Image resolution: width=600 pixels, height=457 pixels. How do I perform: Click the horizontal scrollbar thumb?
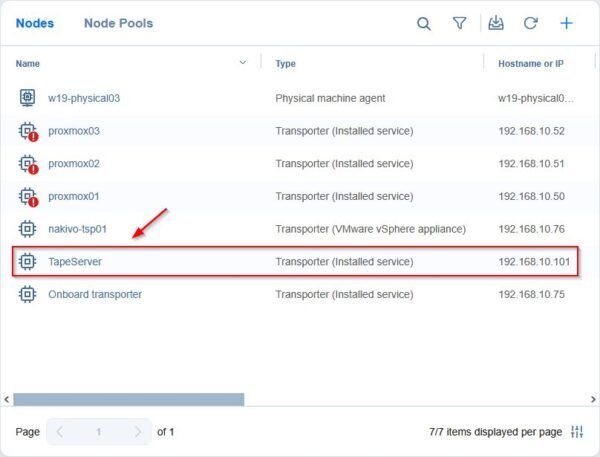click(x=129, y=399)
